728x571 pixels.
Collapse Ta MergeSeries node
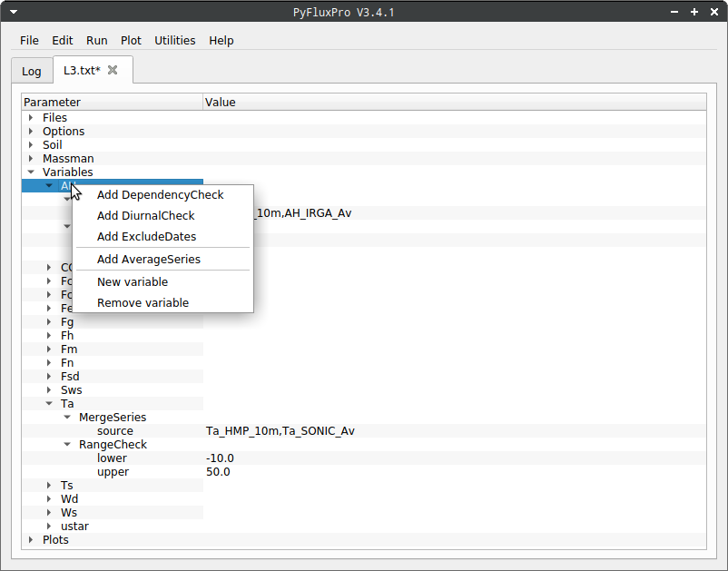67,417
